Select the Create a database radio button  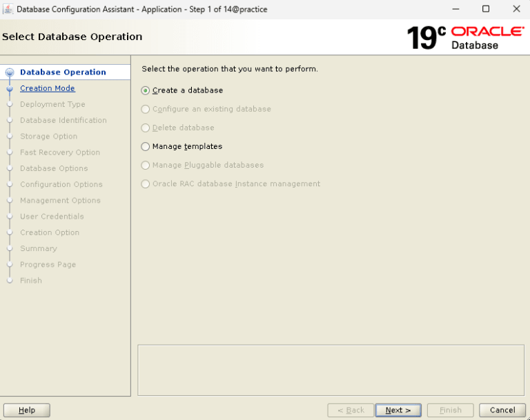tap(146, 90)
